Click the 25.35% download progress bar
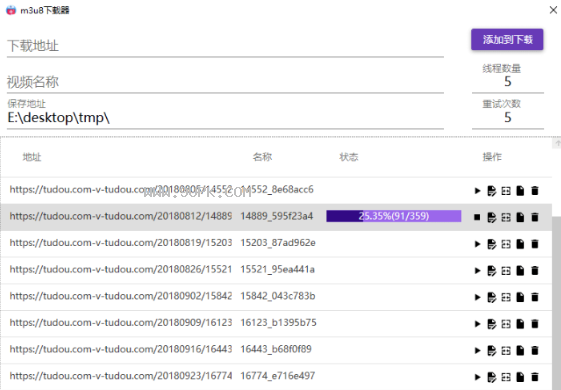 pyautogui.click(x=394, y=216)
